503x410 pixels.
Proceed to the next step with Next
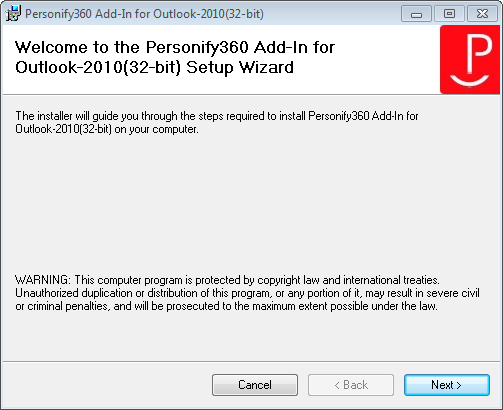[447, 385]
